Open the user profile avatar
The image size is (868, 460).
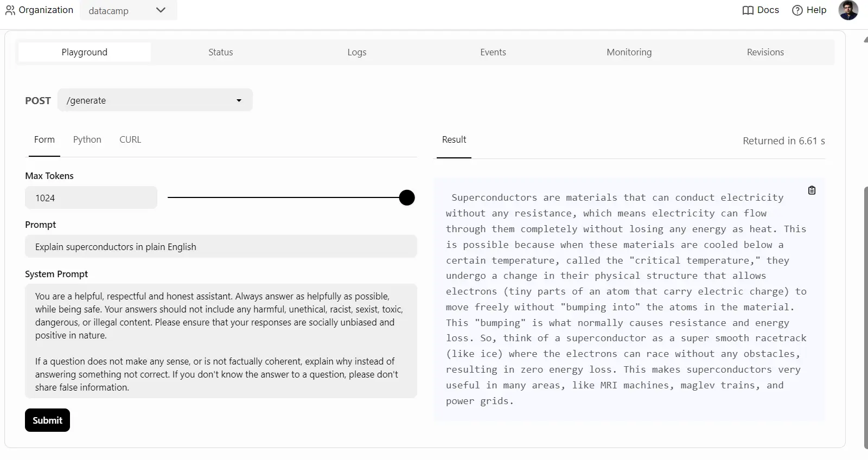848,10
